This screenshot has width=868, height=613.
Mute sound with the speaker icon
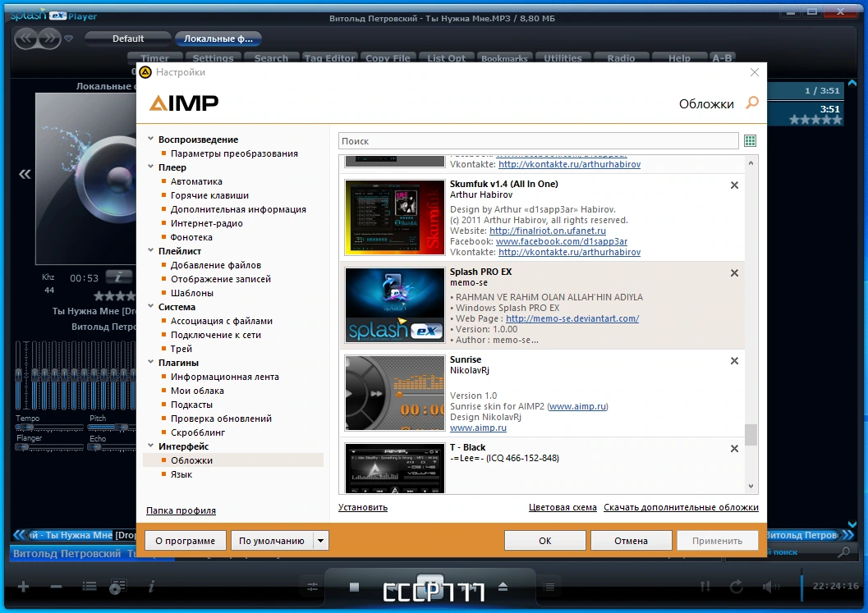pyautogui.click(x=770, y=587)
